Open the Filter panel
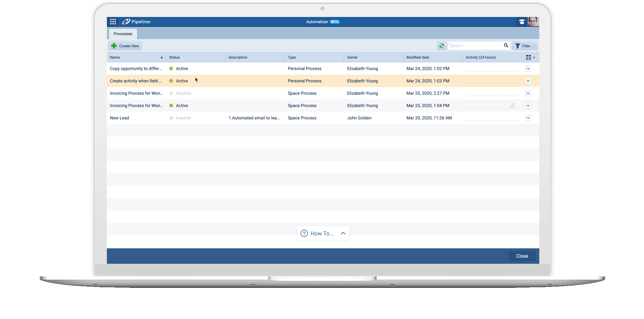Viewport: 644px width, 319px height. pos(524,45)
